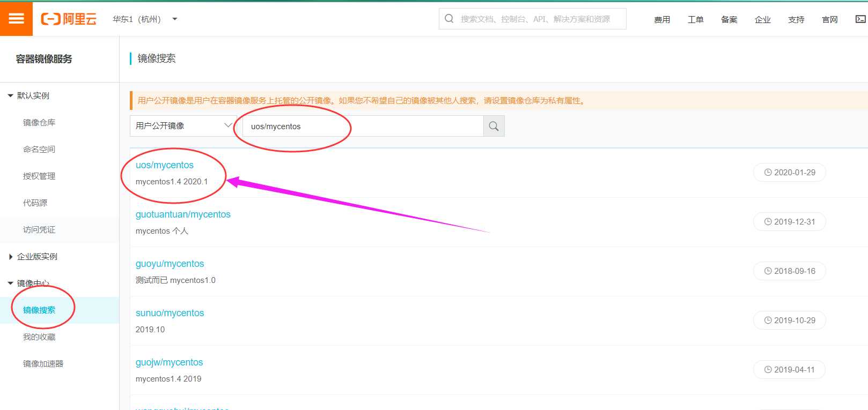The image size is (868, 410).
Task: Click the 2019-10-29 date badge
Action: coord(789,320)
